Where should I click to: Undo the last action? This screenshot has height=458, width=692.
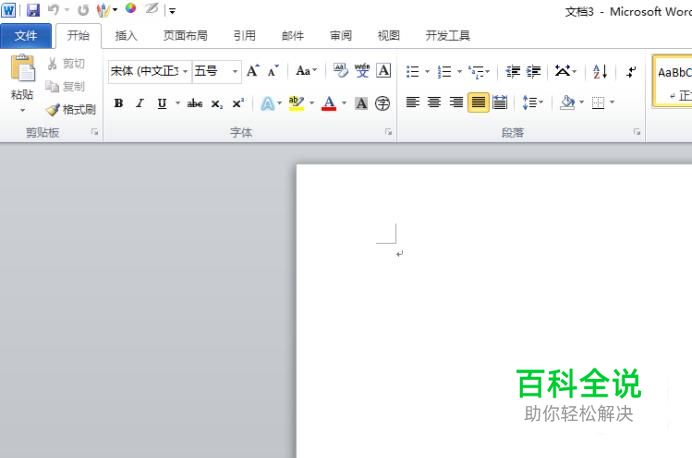[53, 9]
